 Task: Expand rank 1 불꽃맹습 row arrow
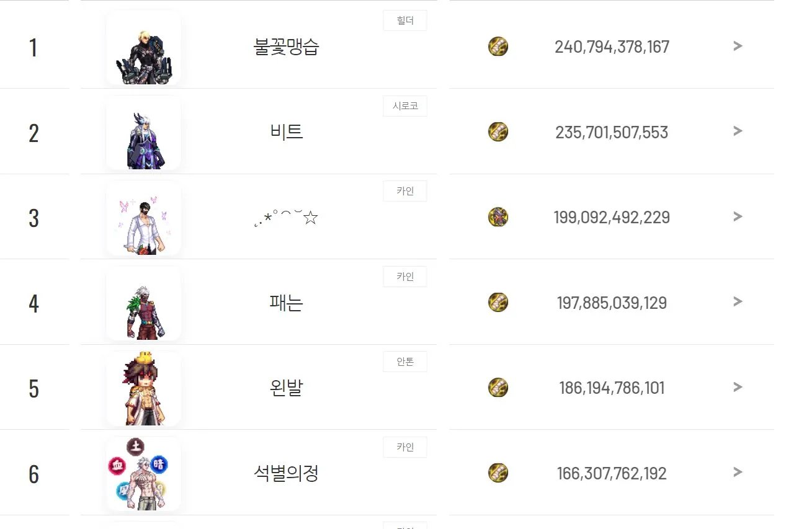[738, 46]
